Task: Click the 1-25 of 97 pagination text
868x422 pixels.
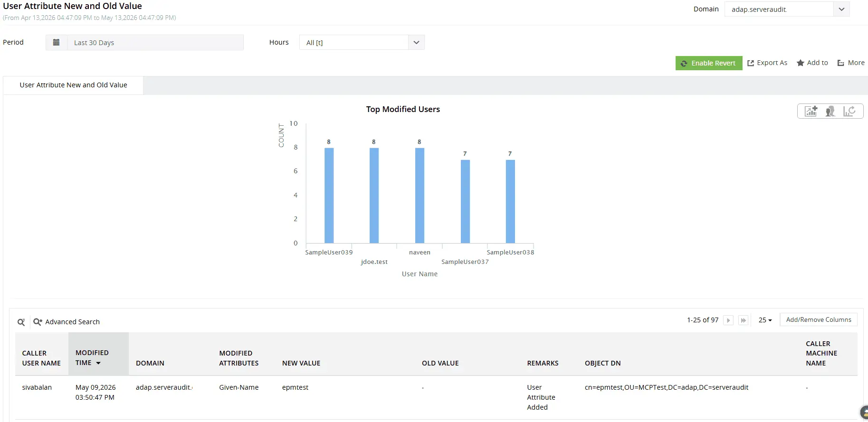Action: (x=703, y=320)
